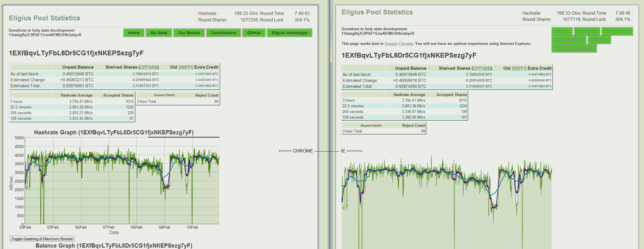This screenshot has width=644, height=249.
Task: Click Unpaid Balance header in Chrome window
Action: (x=78, y=67)
